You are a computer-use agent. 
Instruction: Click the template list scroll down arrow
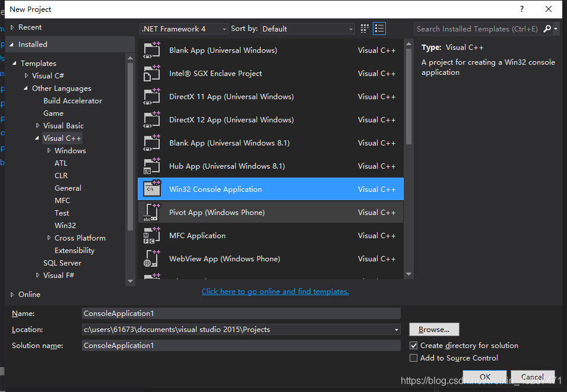[x=408, y=274]
